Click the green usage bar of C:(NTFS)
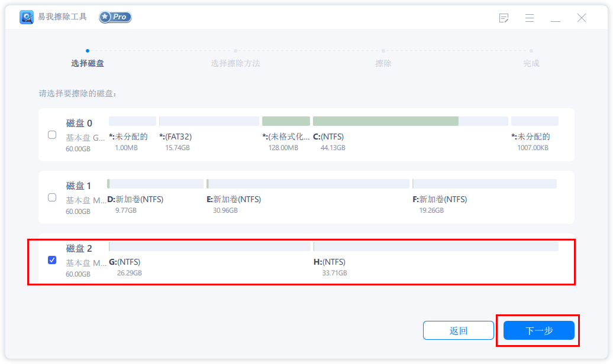This screenshot has width=613, height=364. 385,121
